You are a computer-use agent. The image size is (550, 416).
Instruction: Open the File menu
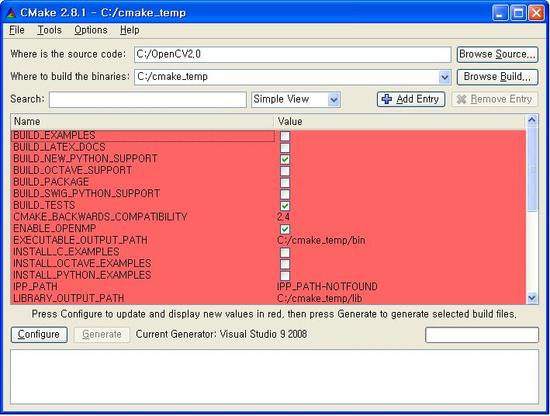point(17,30)
